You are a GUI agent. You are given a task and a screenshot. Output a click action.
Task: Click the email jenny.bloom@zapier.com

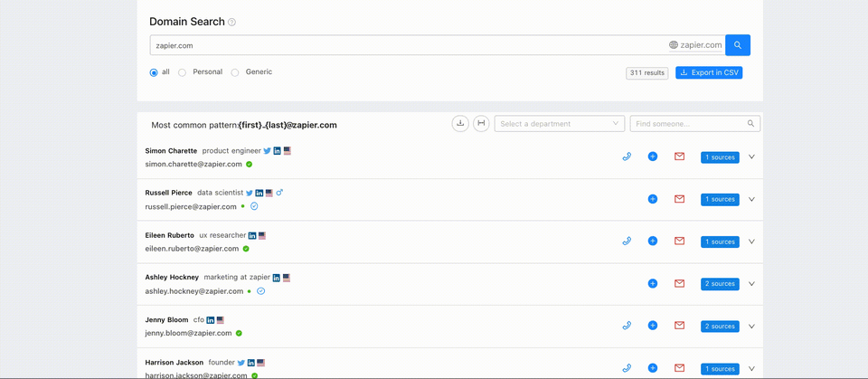click(x=188, y=333)
